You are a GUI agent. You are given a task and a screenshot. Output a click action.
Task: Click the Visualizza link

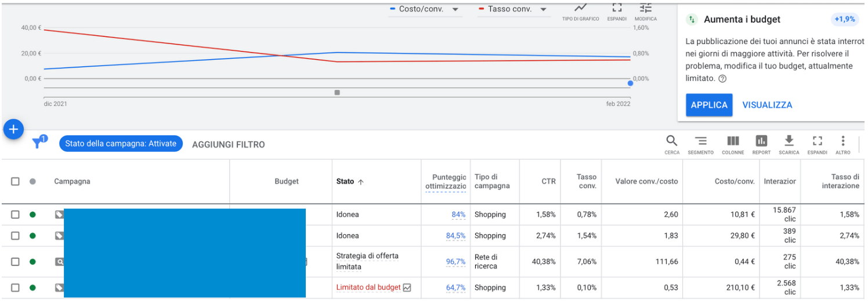pyautogui.click(x=767, y=105)
